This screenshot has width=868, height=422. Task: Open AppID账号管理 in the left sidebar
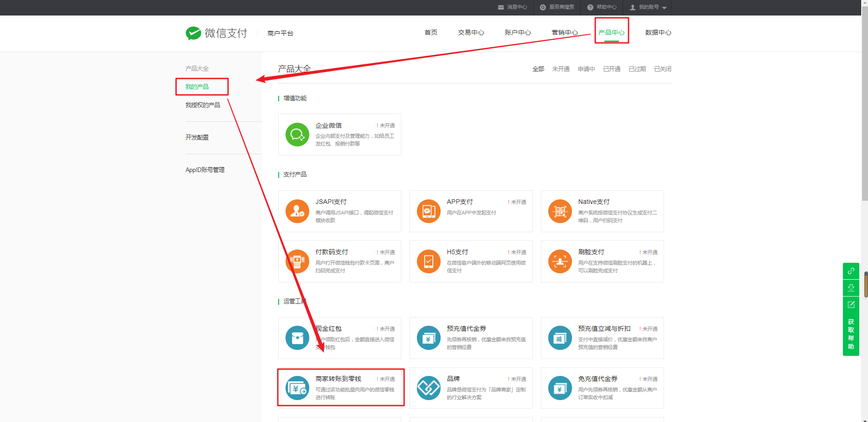(x=205, y=170)
